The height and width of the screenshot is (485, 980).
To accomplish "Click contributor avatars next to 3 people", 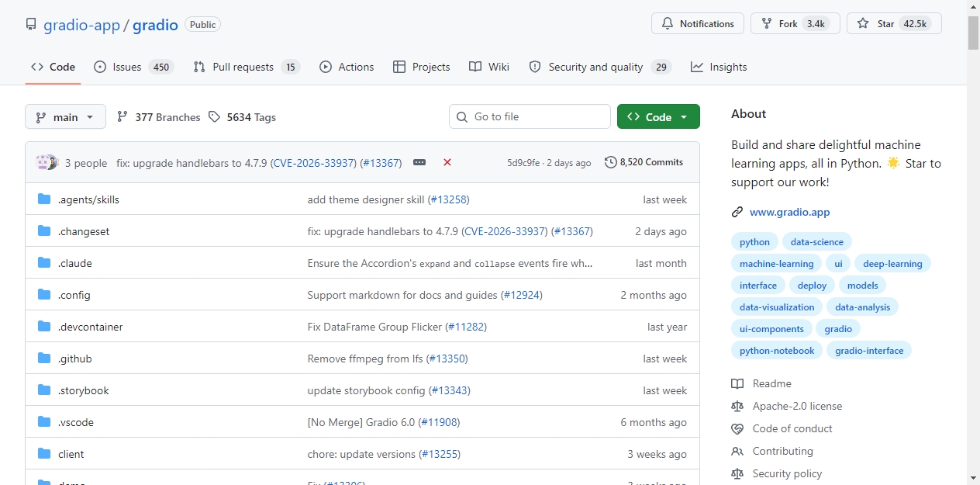I will coord(47,163).
